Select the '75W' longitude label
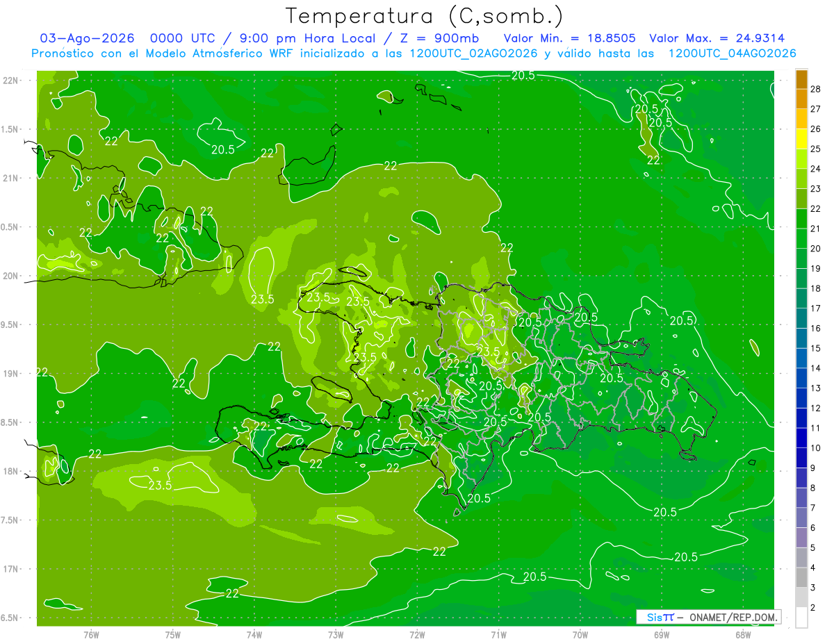 click(x=173, y=634)
